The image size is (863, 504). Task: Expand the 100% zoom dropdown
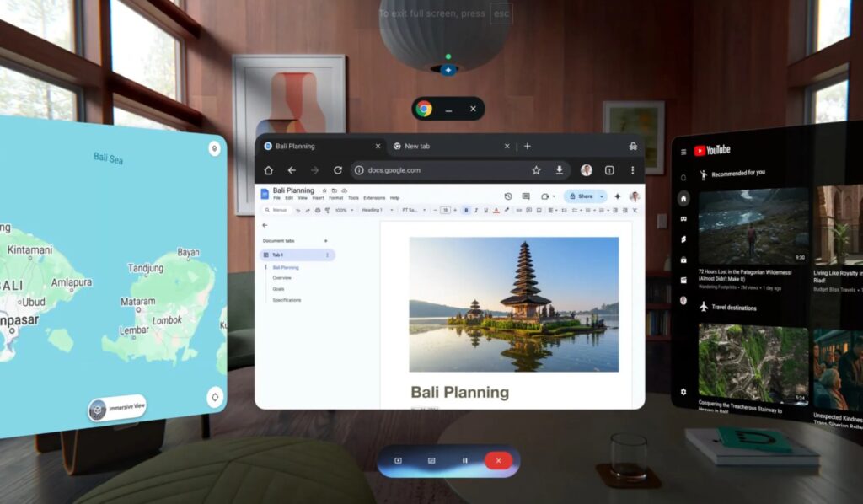pos(344,210)
